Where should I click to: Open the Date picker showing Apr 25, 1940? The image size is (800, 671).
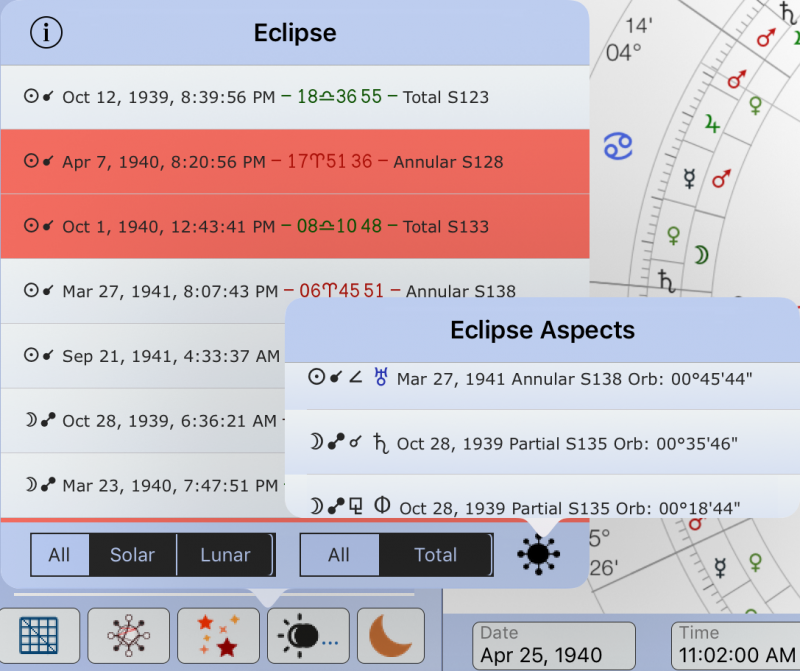point(553,645)
